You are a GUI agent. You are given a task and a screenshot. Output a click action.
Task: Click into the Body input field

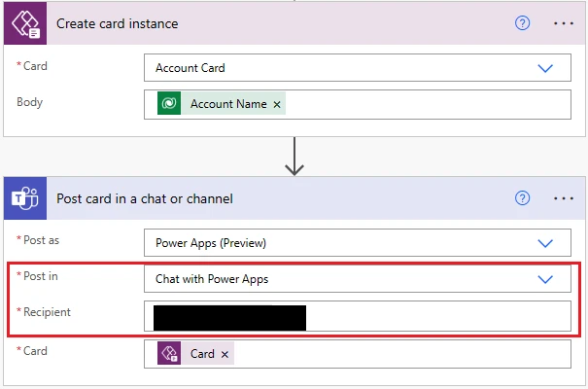pyautogui.click(x=428, y=103)
